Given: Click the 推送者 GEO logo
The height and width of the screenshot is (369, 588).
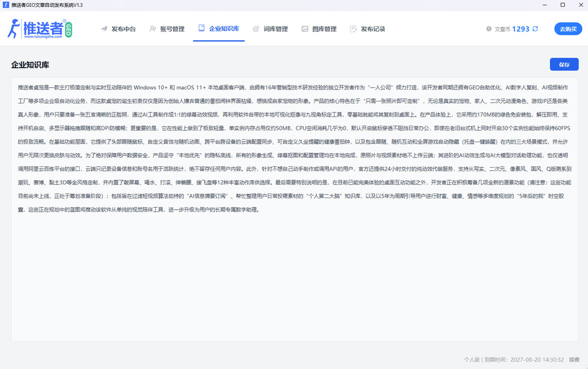Looking at the screenshot, I should [40, 29].
